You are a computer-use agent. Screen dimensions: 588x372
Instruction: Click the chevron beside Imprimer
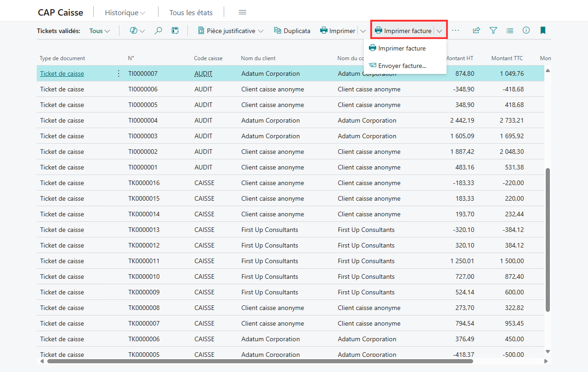pyautogui.click(x=363, y=31)
